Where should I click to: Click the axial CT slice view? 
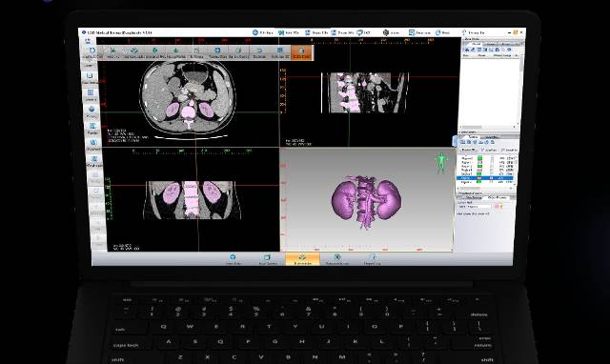188,100
